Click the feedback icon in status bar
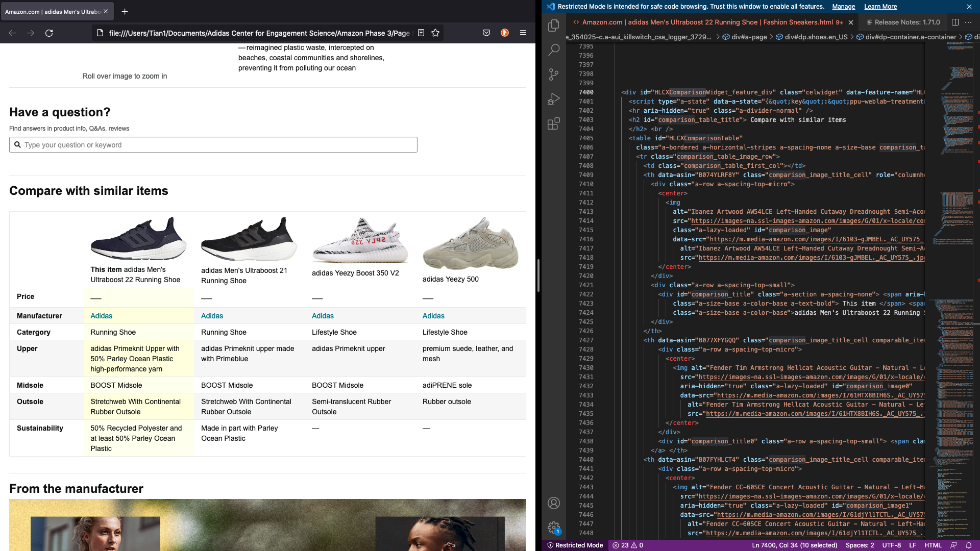The height and width of the screenshot is (551, 980). (953, 545)
